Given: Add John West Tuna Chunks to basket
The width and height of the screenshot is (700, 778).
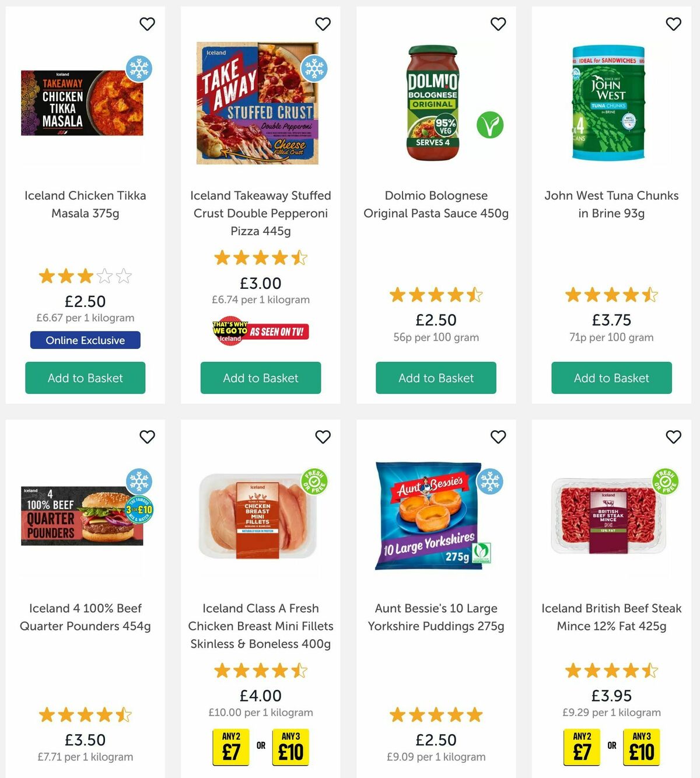Looking at the screenshot, I should tap(611, 378).
